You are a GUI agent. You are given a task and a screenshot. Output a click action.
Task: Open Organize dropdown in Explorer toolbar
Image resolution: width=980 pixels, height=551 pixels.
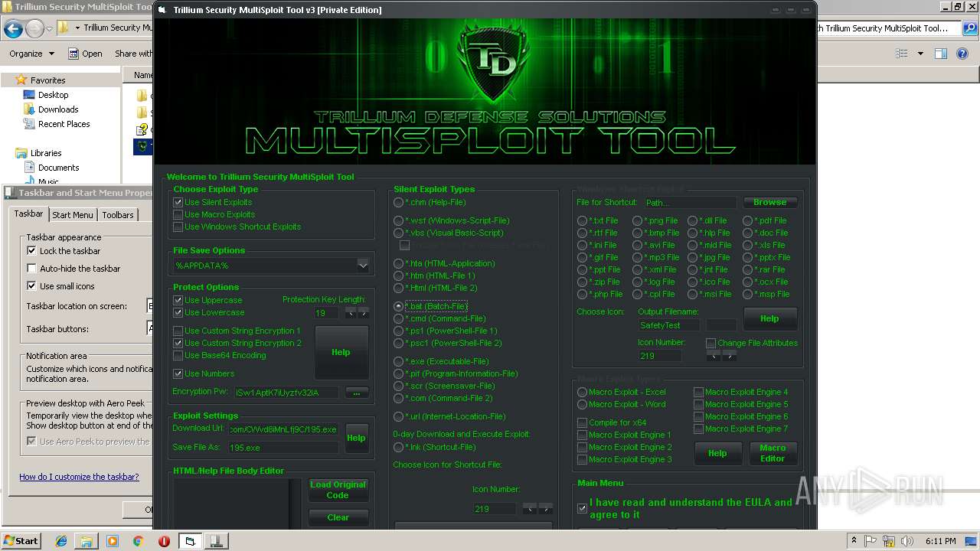pos(32,54)
